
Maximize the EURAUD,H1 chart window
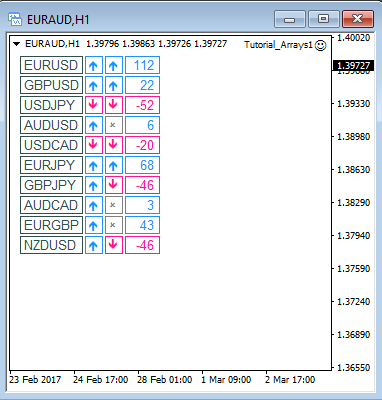tap(323, 19)
